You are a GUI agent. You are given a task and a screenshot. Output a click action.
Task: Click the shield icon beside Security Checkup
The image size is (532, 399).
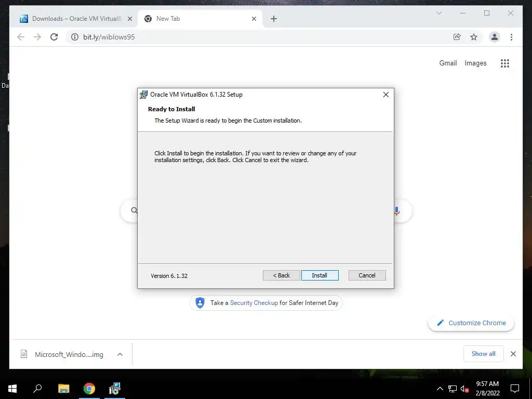coord(200,303)
